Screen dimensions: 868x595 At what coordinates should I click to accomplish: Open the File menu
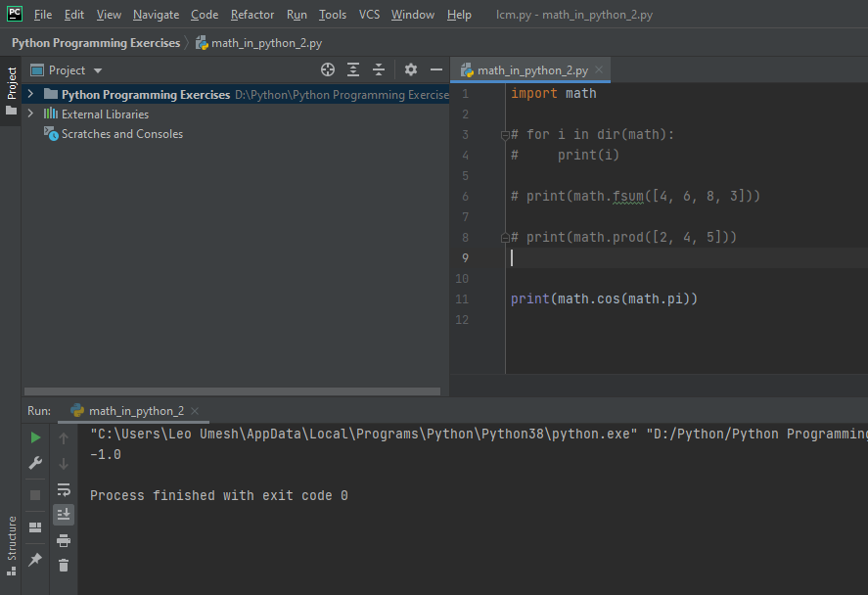click(x=43, y=15)
